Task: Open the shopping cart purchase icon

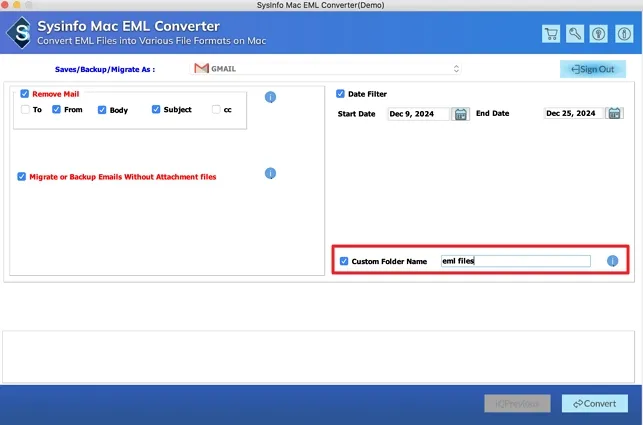Action: pyautogui.click(x=551, y=34)
